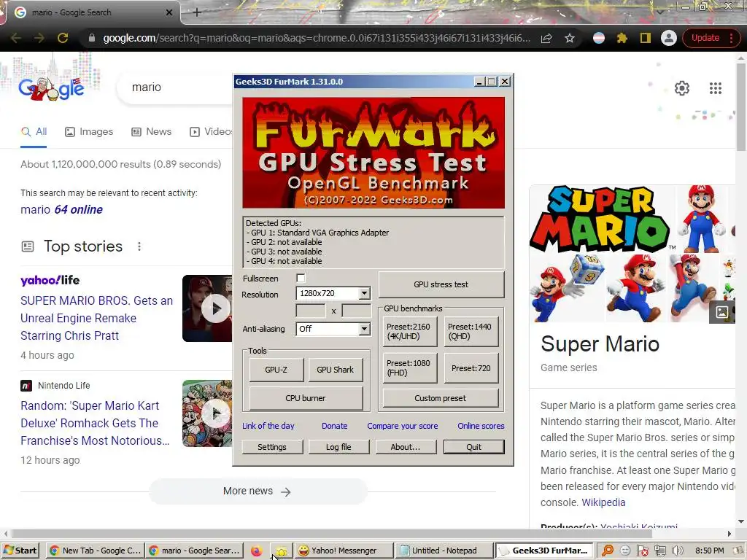The image size is (747, 560).
Task: Launch the GPU Shark tool
Action: pyautogui.click(x=336, y=370)
